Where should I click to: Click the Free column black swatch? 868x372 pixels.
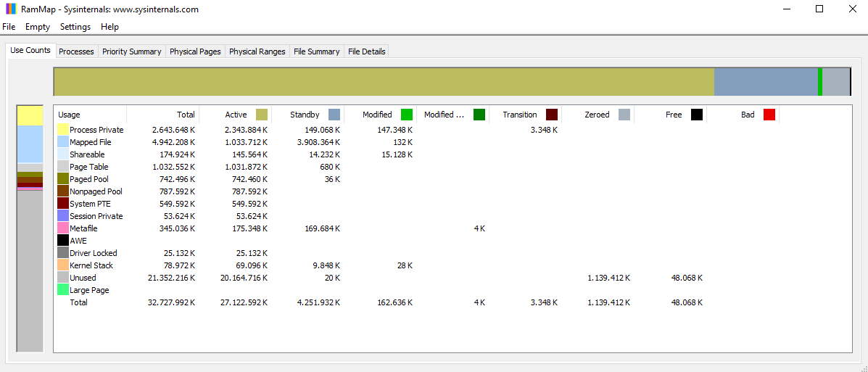(x=697, y=115)
